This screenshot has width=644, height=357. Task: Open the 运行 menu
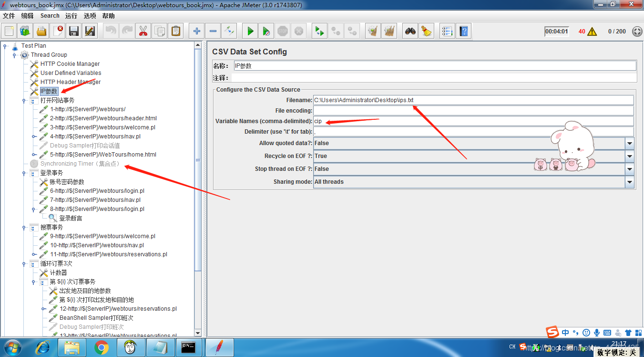pos(71,16)
